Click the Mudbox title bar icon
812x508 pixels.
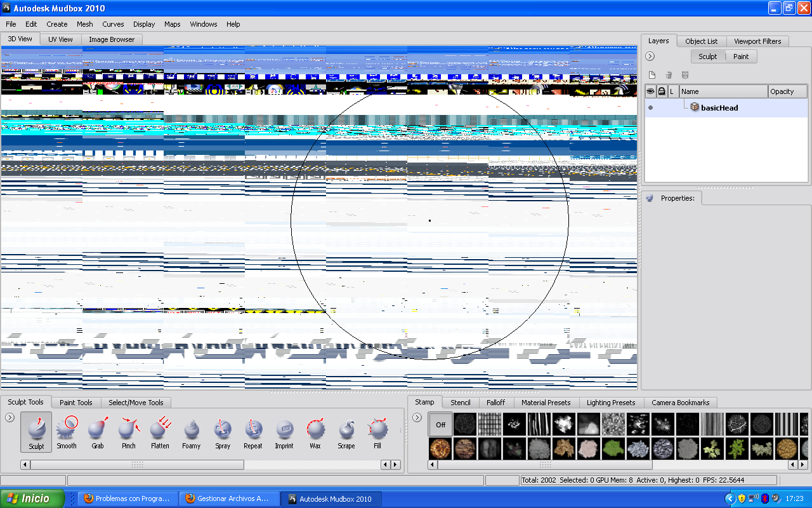[x=7, y=8]
